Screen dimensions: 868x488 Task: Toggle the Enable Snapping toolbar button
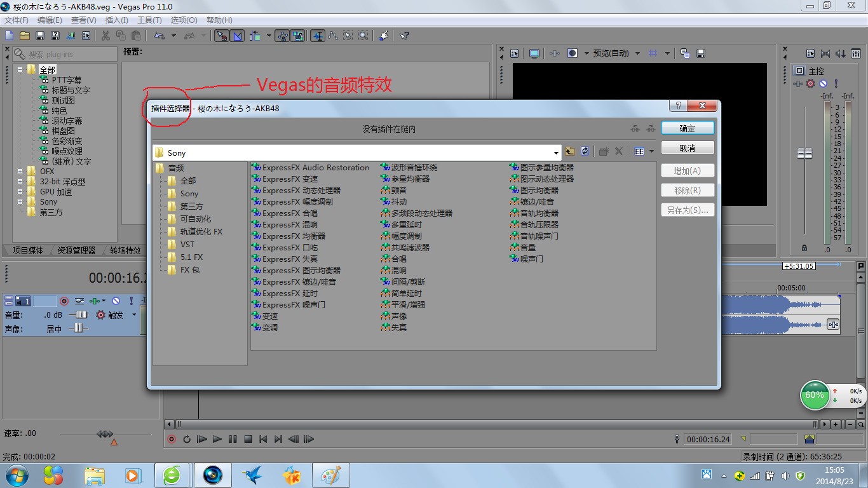coord(222,36)
